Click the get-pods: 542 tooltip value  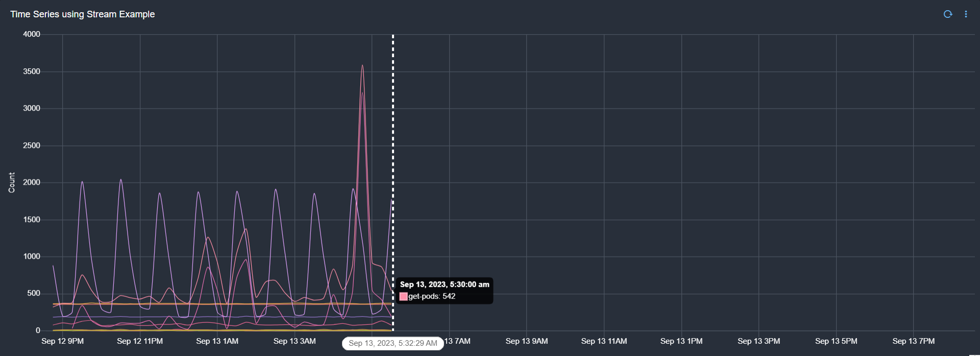[x=432, y=296]
